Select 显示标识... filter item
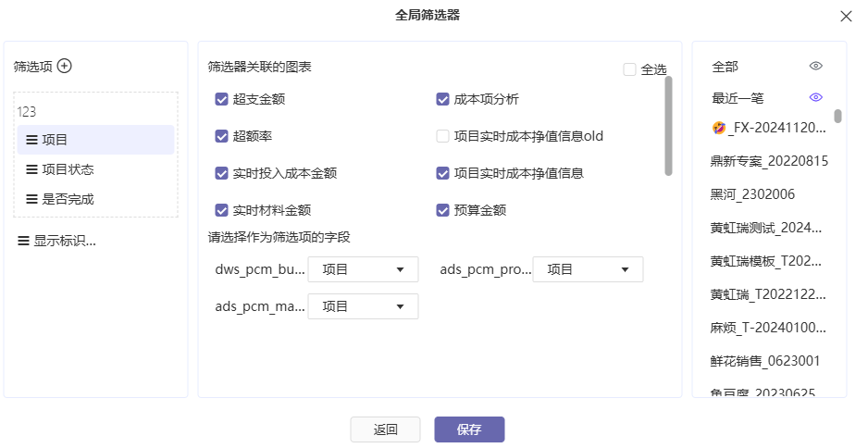The width and height of the screenshot is (868, 448). tap(65, 241)
